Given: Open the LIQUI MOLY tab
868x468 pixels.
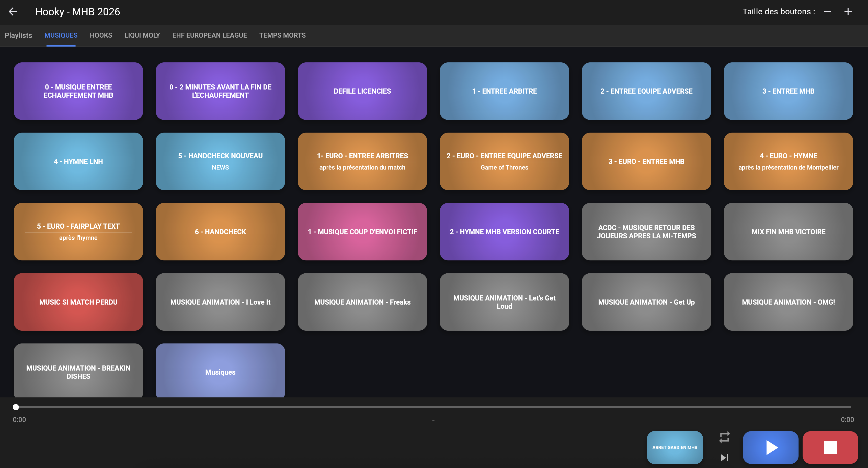Looking at the screenshot, I should [x=142, y=35].
